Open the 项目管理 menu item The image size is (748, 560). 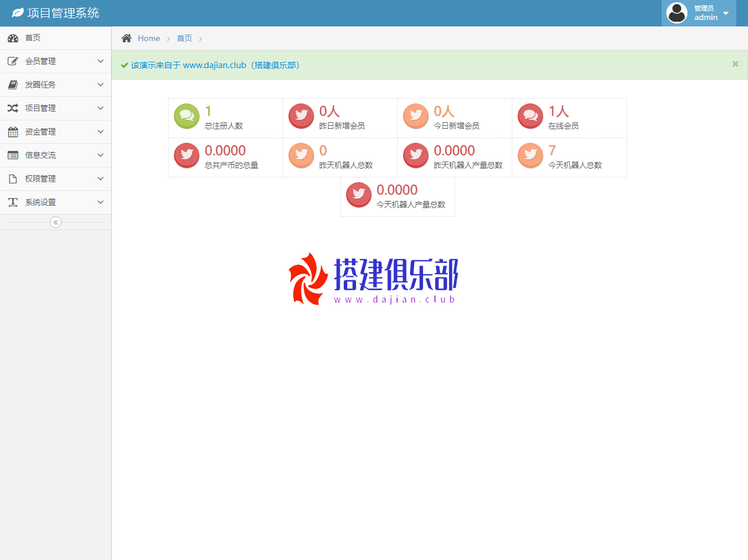[55, 109]
